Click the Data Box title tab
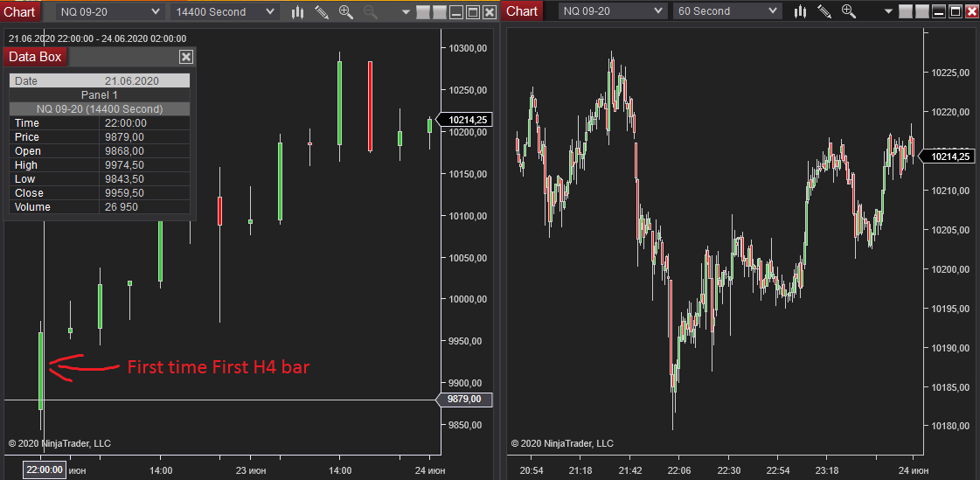The height and width of the screenshot is (480, 980). coord(35,57)
